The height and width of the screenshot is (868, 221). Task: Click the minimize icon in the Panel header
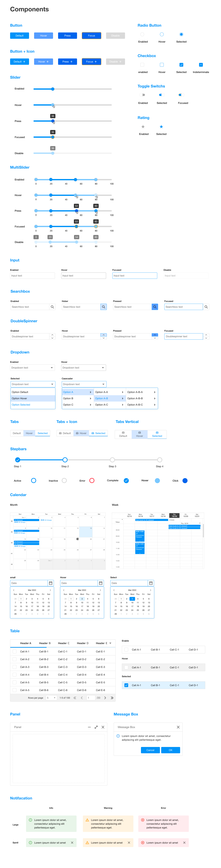point(89,727)
